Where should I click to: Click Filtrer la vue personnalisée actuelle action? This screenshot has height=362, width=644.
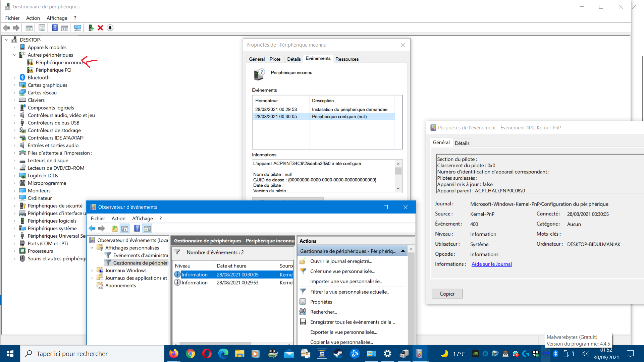(350, 292)
